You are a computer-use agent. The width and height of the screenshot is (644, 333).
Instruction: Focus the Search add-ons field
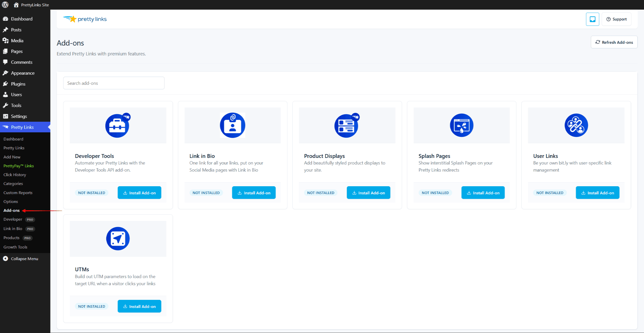pyautogui.click(x=114, y=83)
